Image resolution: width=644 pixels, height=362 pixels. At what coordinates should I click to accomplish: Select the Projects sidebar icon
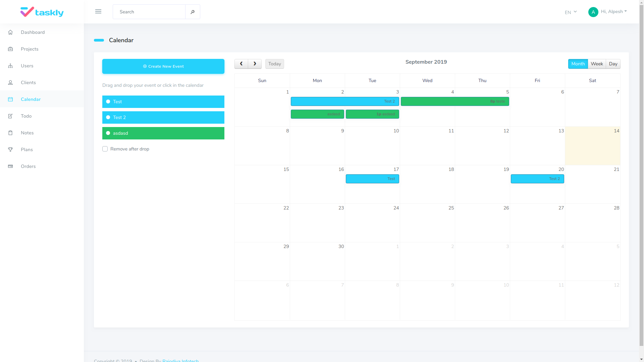10,49
